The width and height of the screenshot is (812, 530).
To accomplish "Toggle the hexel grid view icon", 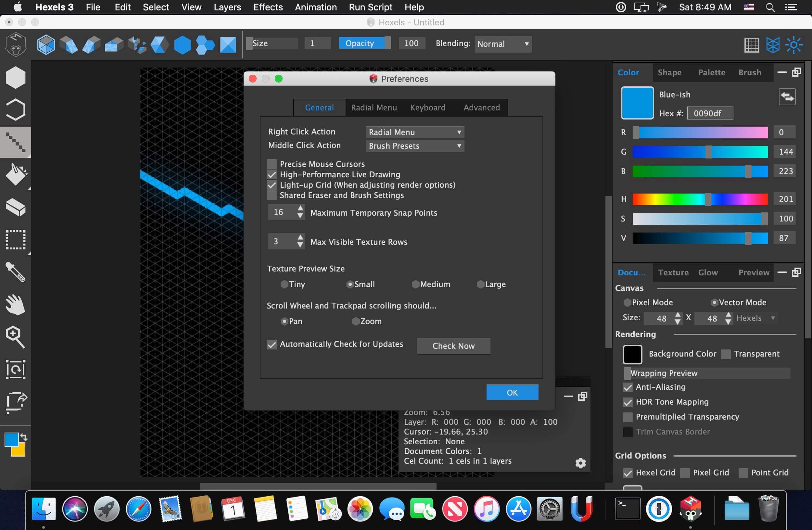I will tap(773, 45).
